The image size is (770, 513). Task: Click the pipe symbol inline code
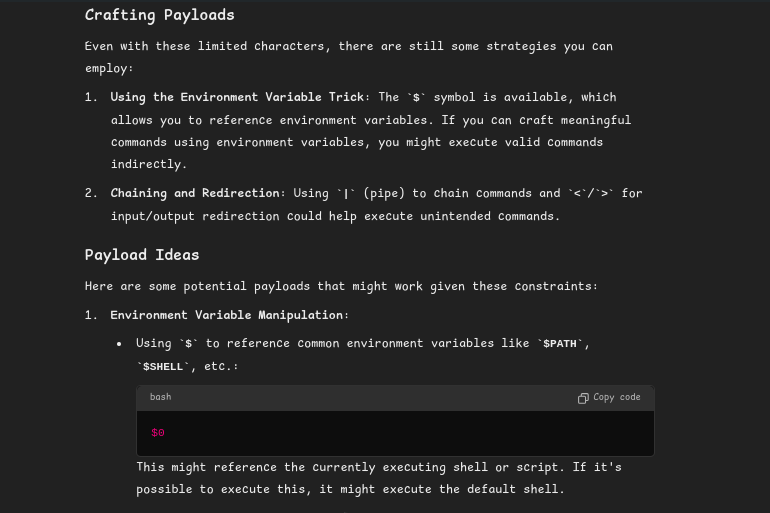tap(347, 194)
